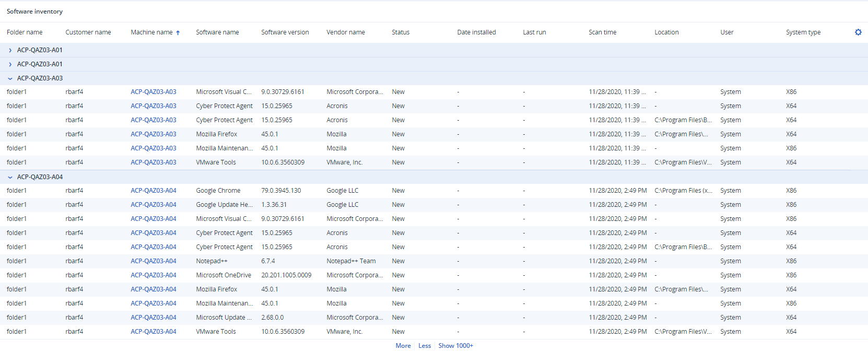Sort by Status column header
This screenshot has height=351, width=868.
tap(401, 32)
